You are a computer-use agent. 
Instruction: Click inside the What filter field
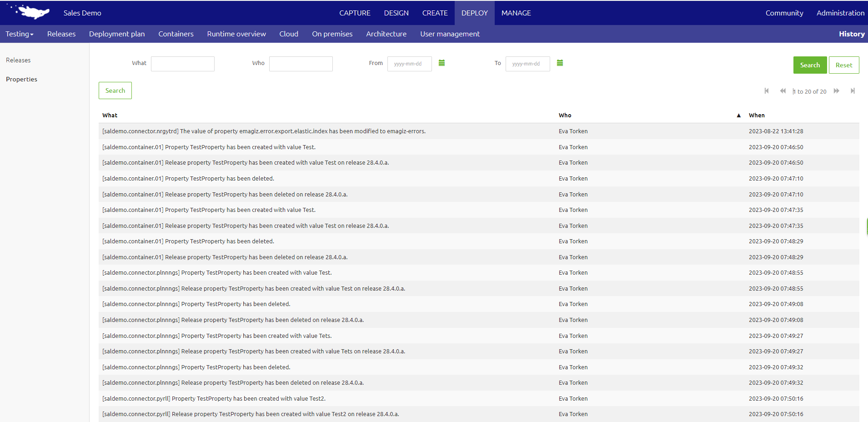click(x=182, y=64)
